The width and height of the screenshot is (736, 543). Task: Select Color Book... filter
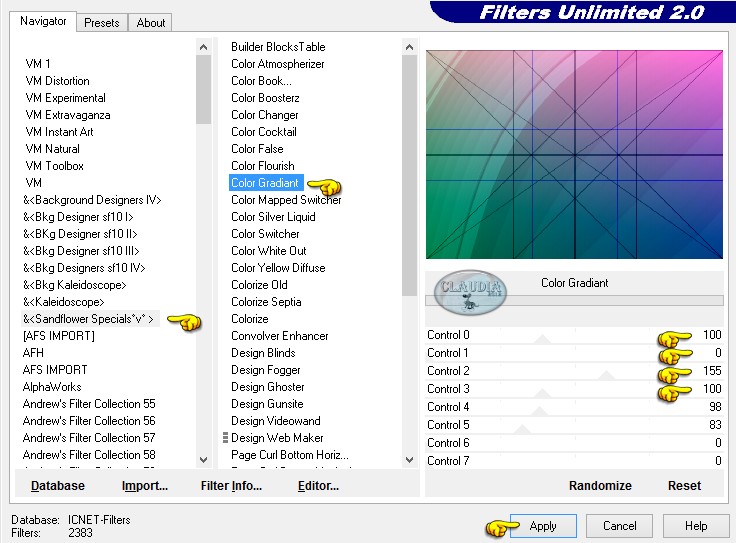click(261, 81)
